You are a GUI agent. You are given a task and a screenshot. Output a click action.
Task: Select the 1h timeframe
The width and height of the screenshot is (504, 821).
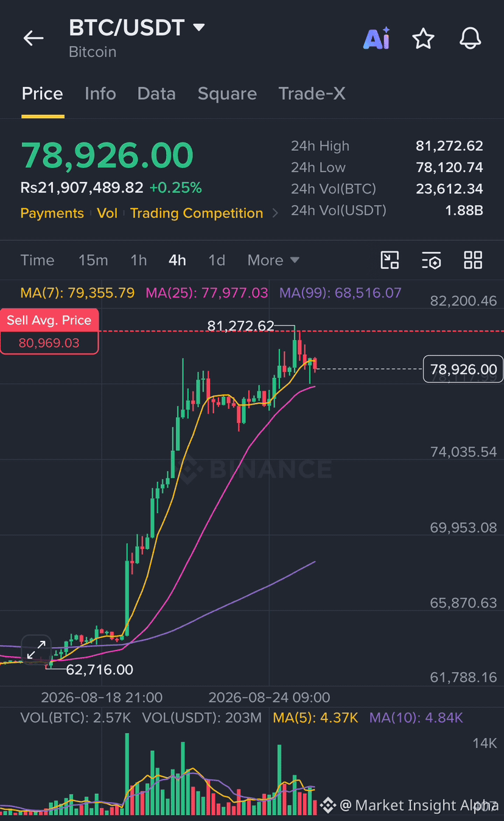[139, 260]
